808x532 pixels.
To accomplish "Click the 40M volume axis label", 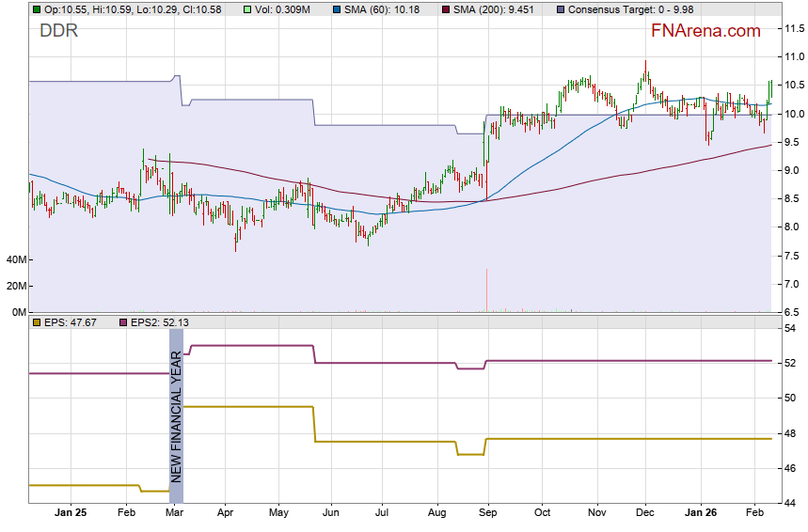I will (x=16, y=259).
